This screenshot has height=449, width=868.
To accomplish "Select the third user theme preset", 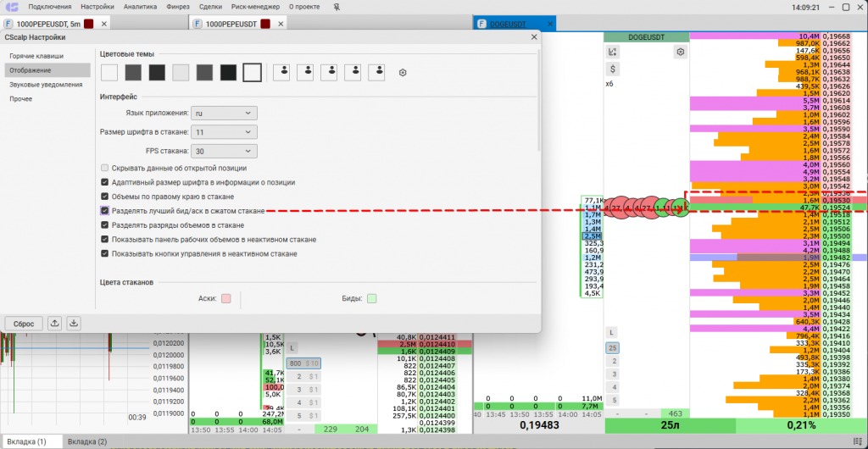I will [x=329, y=73].
